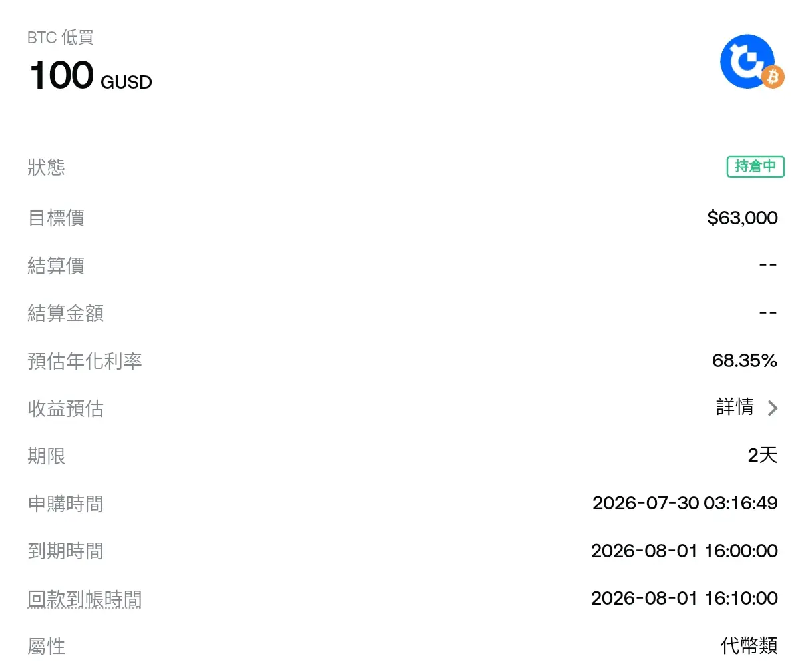
Task: Click the orange Bitcoin badge icon
Action: tap(773, 77)
